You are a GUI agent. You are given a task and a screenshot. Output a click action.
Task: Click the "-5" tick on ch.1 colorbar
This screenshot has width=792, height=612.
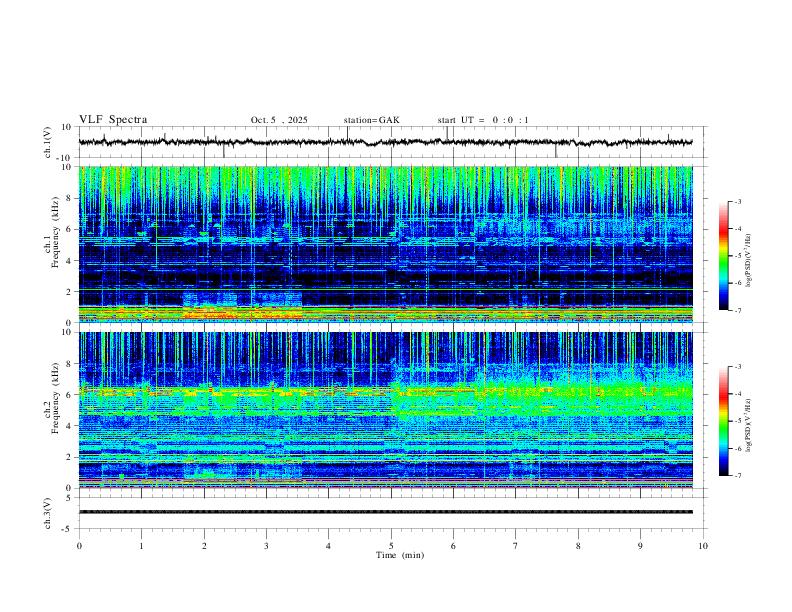coord(738,256)
